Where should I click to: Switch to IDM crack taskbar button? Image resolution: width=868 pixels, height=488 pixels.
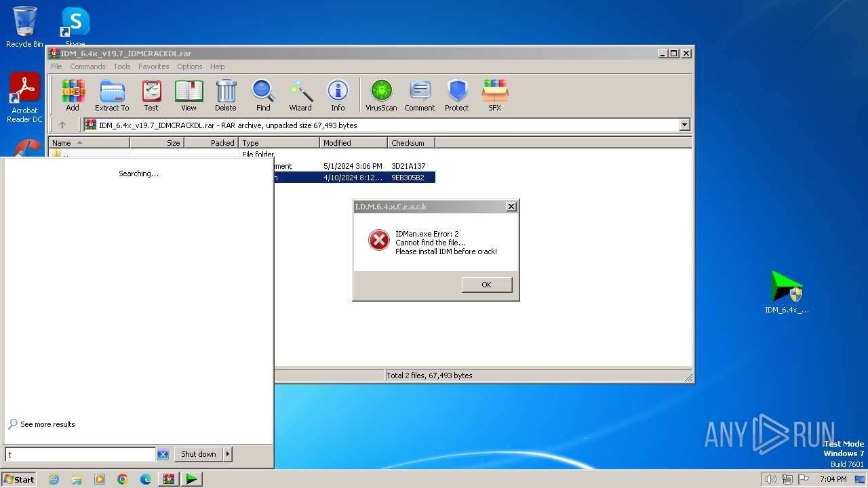pyautogui.click(x=192, y=479)
